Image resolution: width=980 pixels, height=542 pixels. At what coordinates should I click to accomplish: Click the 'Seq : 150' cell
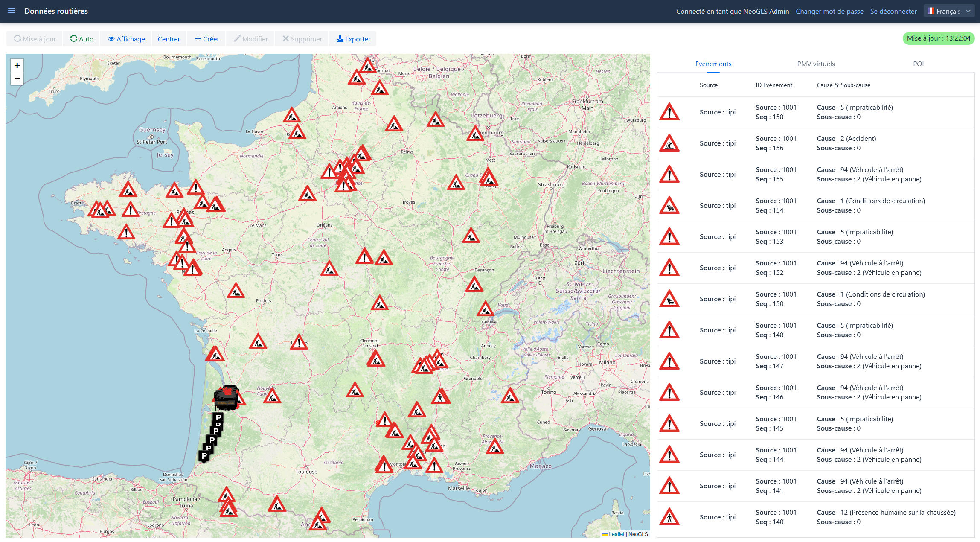coord(769,303)
